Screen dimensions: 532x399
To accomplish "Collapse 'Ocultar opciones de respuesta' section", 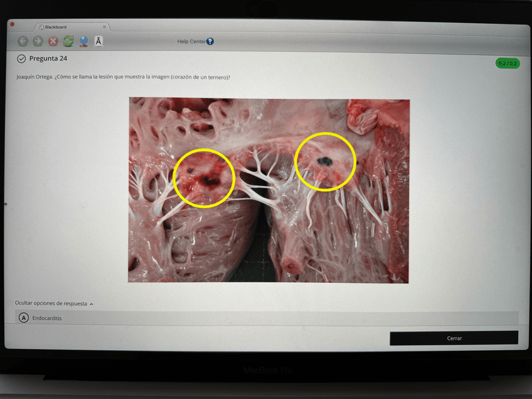I will (x=54, y=303).
